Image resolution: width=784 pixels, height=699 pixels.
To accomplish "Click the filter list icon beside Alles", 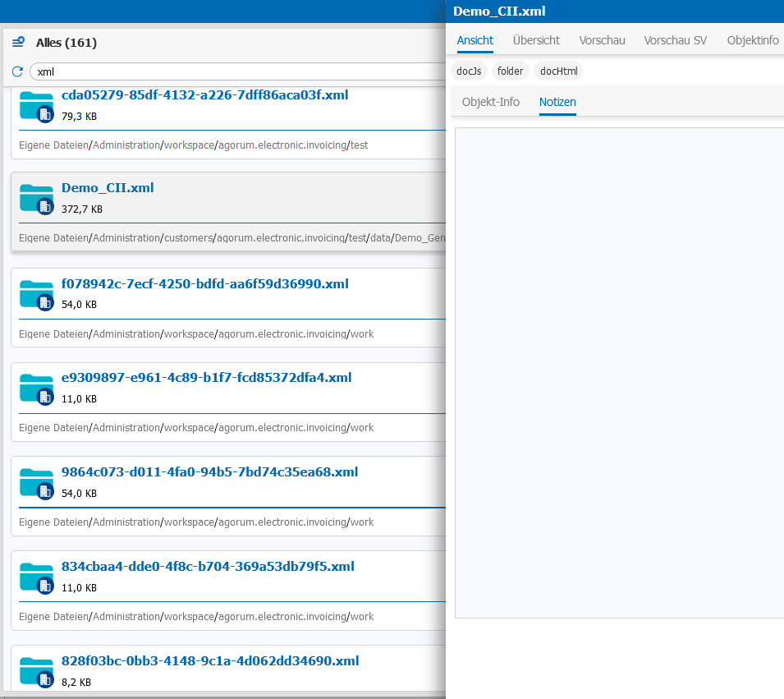I will click(18, 43).
